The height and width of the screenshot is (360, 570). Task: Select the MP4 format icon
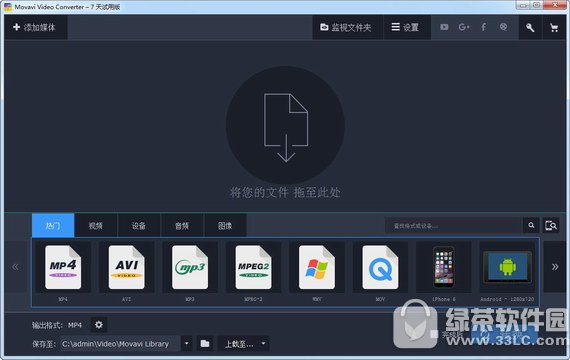pyautogui.click(x=63, y=267)
